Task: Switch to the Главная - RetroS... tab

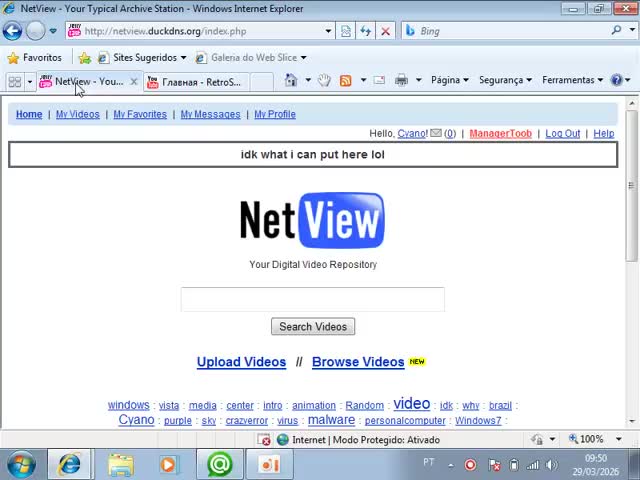Action: coord(200,81)
